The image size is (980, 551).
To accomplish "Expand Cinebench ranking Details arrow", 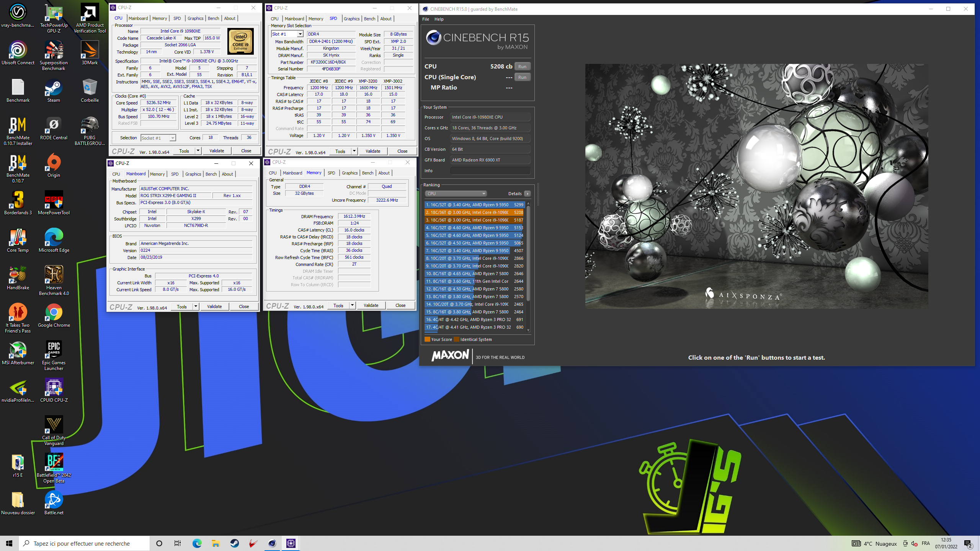I will click(528, 194).
